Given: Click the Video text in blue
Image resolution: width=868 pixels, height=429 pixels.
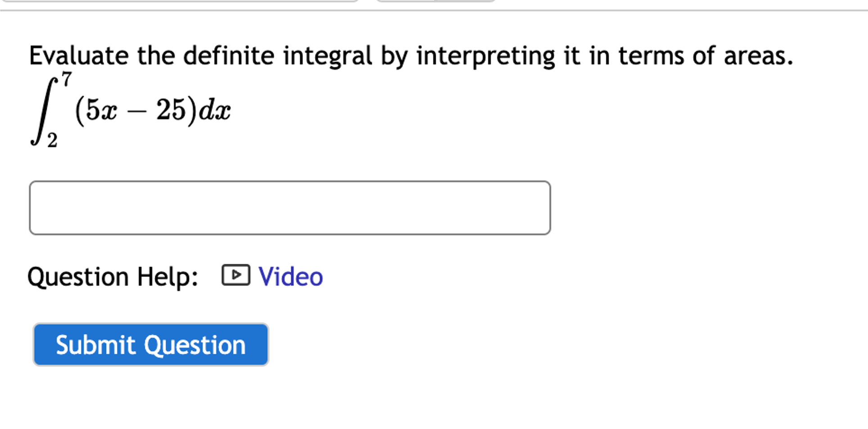Looking at the screenshot, I should pos(289,276).
